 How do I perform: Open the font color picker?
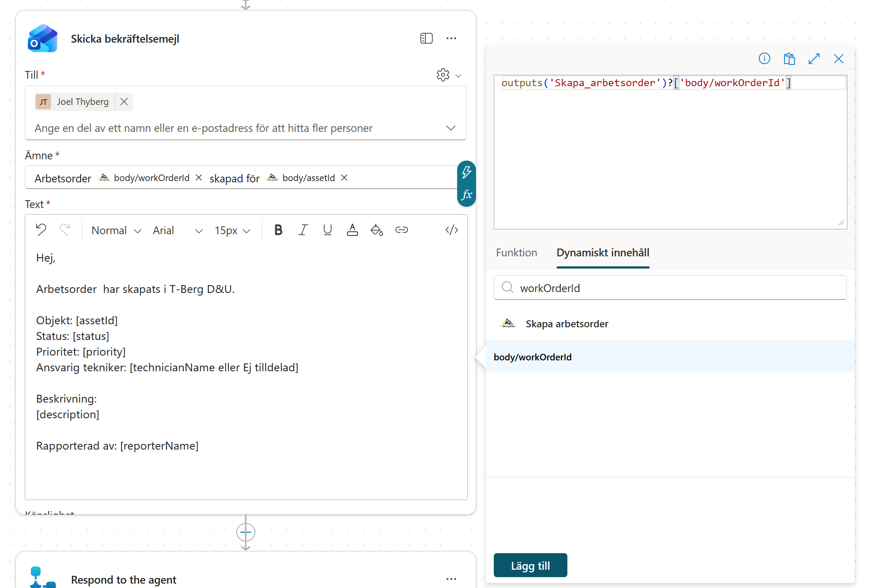point(352,230)
